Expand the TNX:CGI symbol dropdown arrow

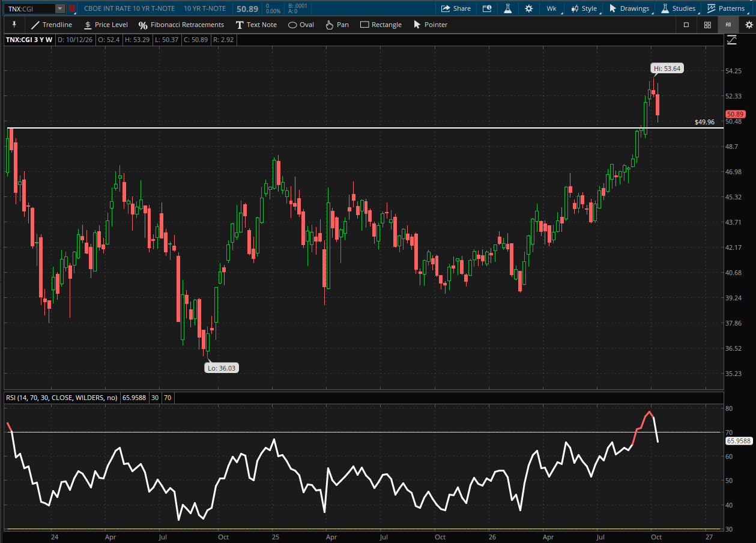coord(59,8)
